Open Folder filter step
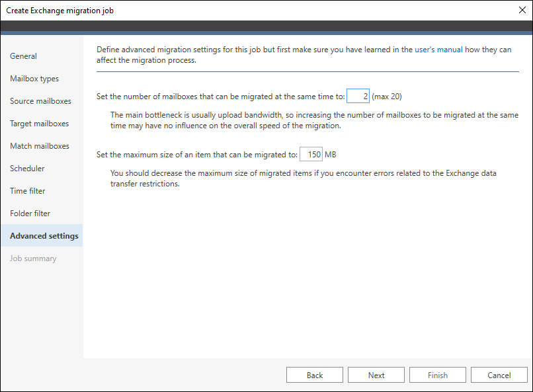This screenshot has width=533, height=392. tap(30, 213)
